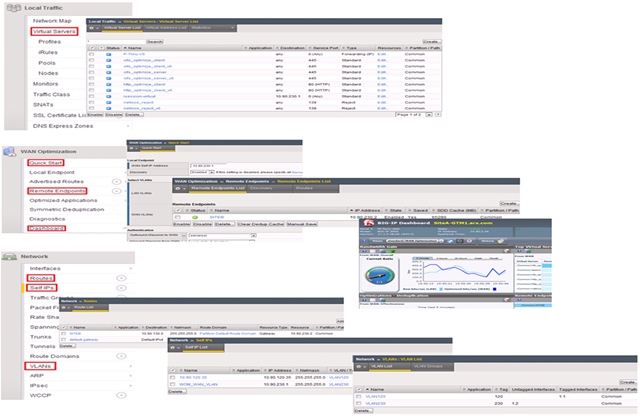Tick checkbox for isession-virtual virtual server
This screenshot has height=416, width=640.
[x=91, y=96]
